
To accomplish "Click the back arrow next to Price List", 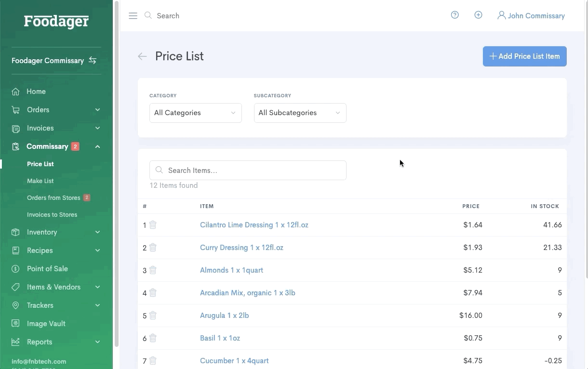I will point(142,56).
